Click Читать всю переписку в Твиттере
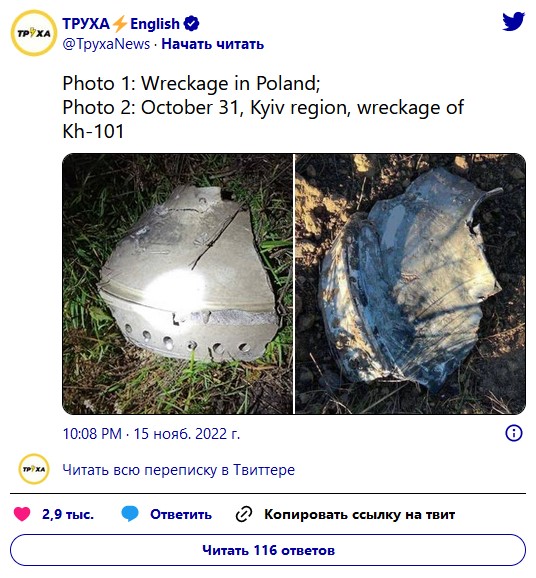This screenshot has width=536, height=578. 178,470
